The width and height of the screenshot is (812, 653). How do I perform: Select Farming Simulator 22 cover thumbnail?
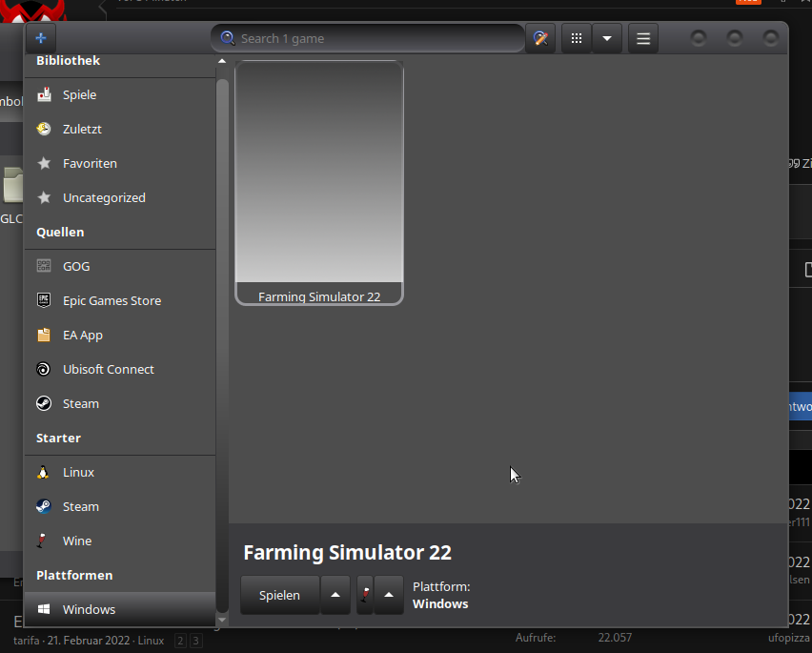point(319,182)
